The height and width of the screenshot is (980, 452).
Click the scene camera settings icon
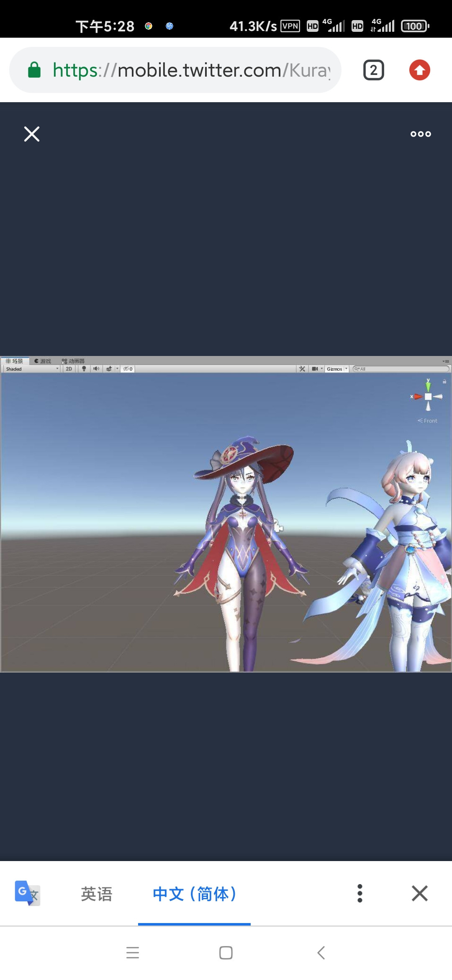click(315, 369)
